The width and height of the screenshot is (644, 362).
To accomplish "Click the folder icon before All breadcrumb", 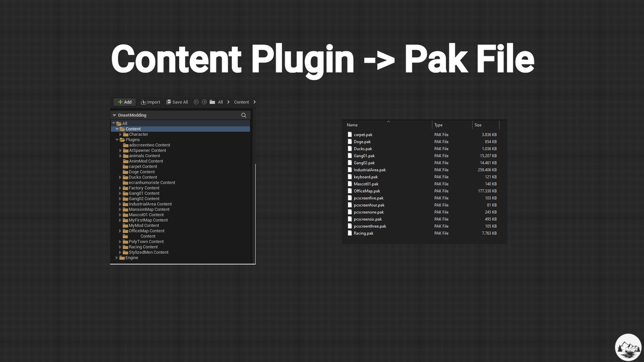I will (x=212, y=102).
